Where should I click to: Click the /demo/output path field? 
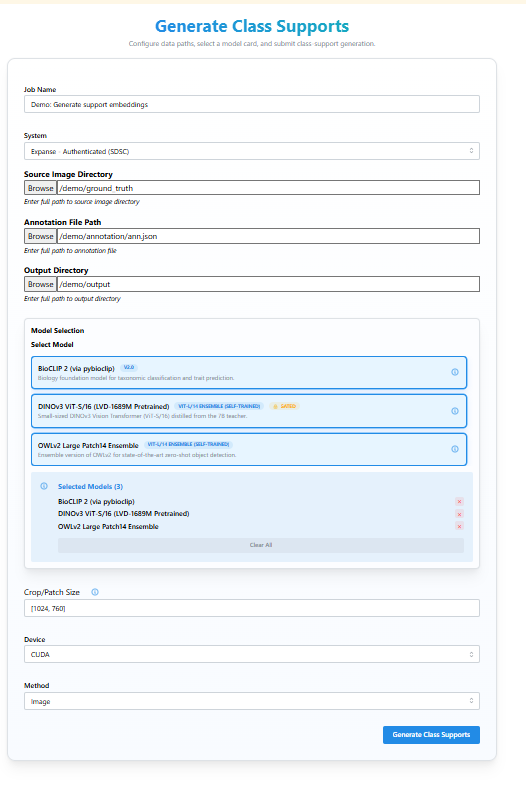tap(268, 284)
